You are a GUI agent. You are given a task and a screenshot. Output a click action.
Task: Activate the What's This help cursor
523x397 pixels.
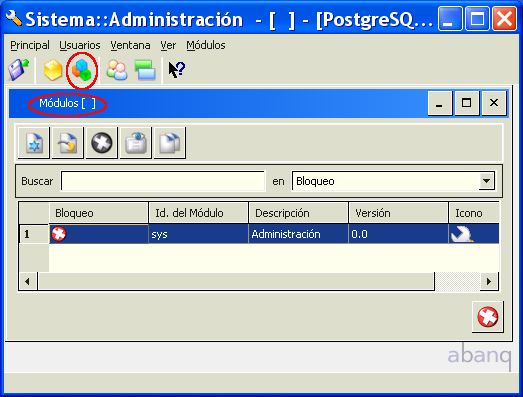(177, 70)
